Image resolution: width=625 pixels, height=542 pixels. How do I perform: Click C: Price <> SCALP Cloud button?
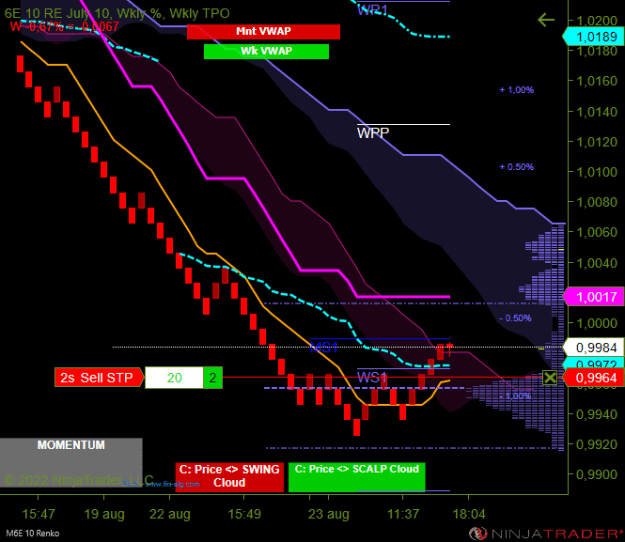(x=357, y=477)
